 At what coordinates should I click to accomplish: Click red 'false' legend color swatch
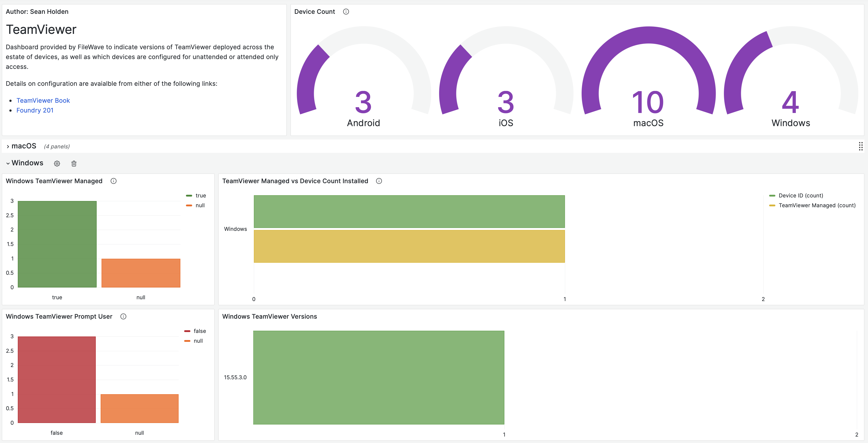(x=187, y=331)
